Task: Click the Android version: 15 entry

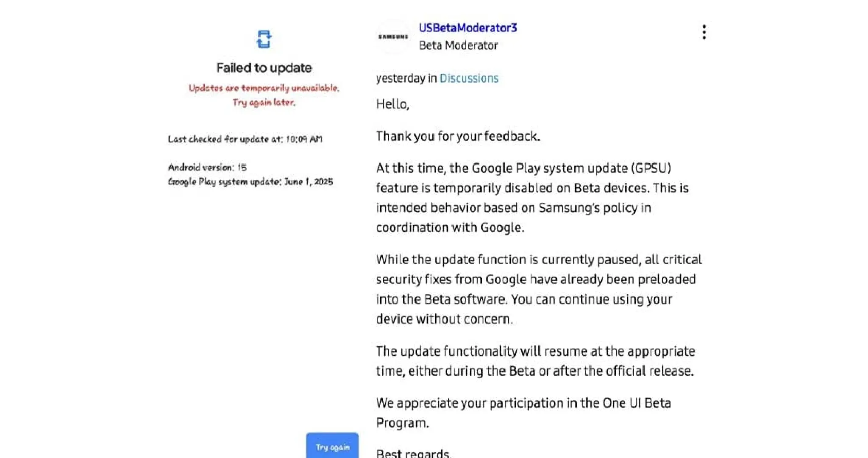Action: click(207, 168)
